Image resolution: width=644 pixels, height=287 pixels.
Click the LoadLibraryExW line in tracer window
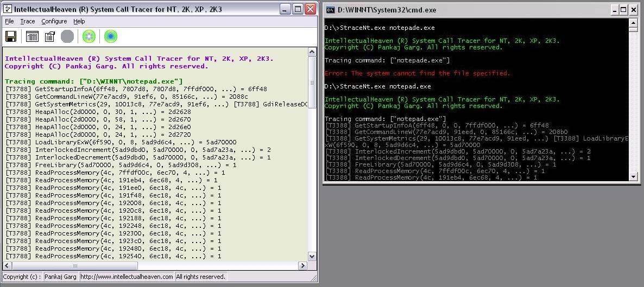pyautogui.click(x=121, y=142)
